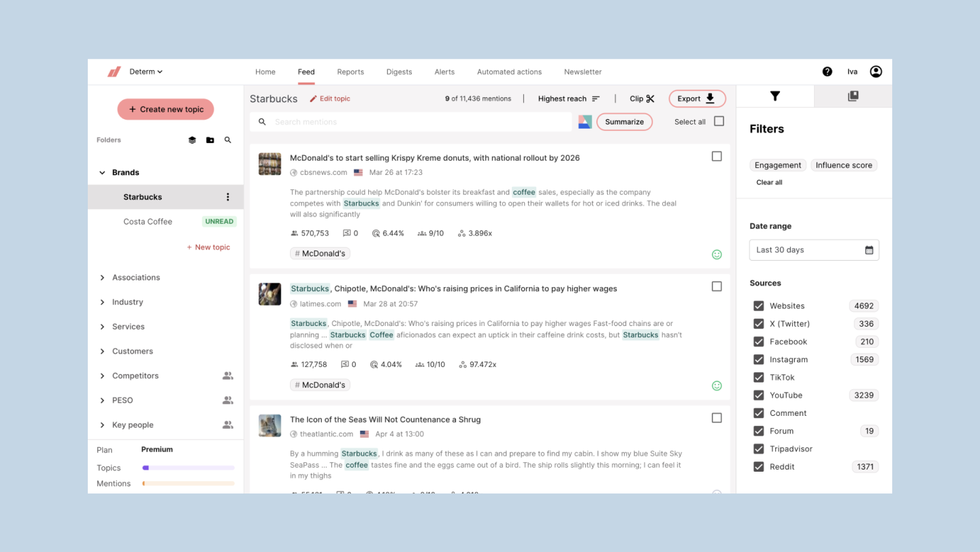Image resolution: width=980 pixels, height=552 pixels.
Task: Tick the Select all checkbox
Action: tap(719, 121)
